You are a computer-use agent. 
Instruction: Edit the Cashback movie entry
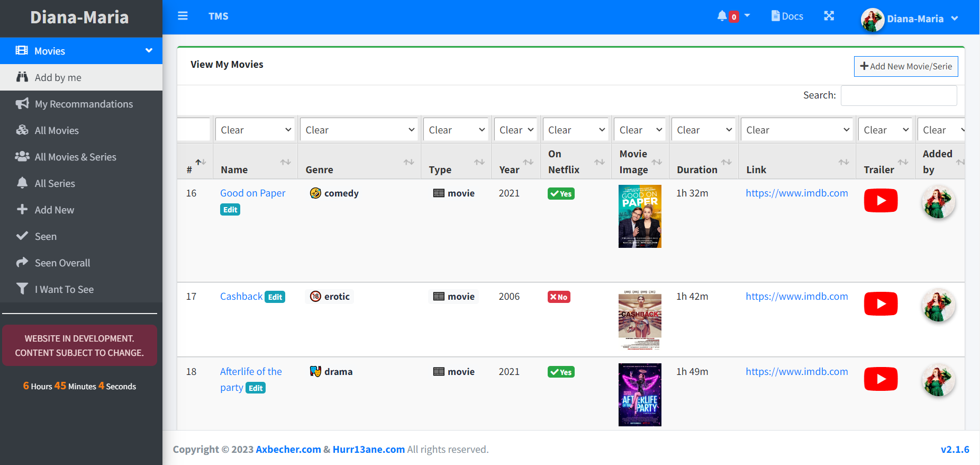(275, 297)
